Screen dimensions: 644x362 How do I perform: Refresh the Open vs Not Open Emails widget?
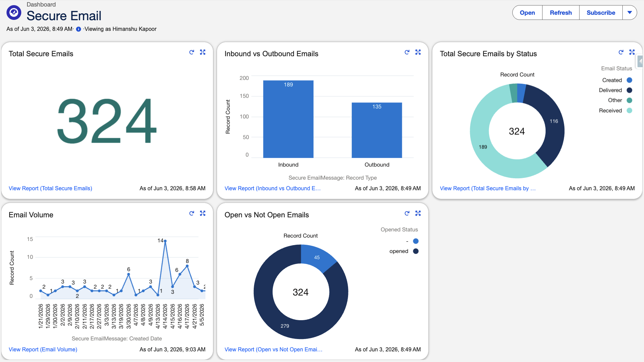tap(407, 213)
